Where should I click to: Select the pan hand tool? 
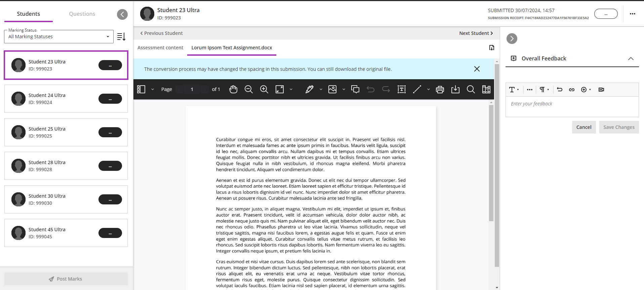233,89
